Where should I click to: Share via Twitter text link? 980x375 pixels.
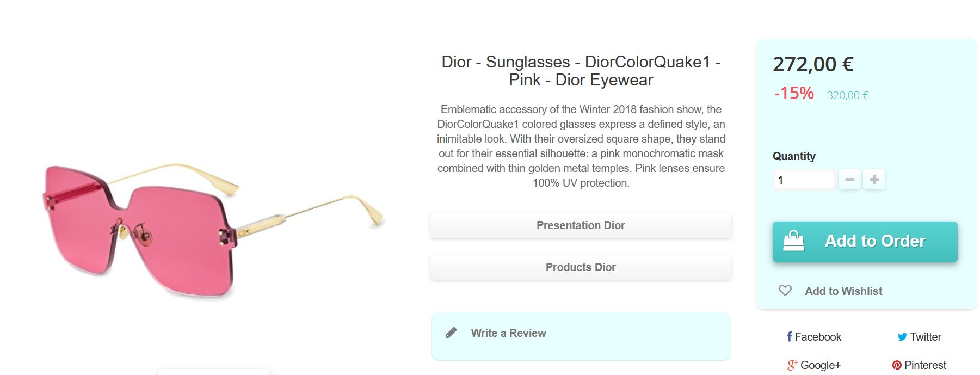pos(926,337)
